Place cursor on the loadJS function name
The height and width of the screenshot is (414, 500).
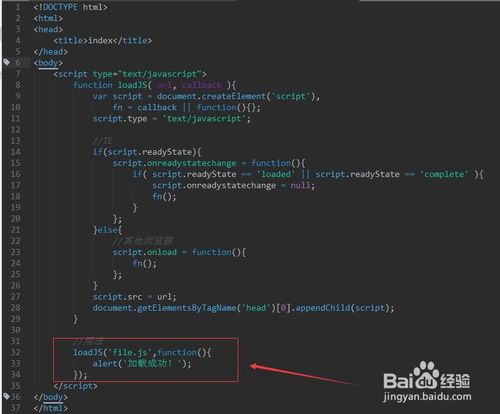pyautogui.click(x=133, y=85)
